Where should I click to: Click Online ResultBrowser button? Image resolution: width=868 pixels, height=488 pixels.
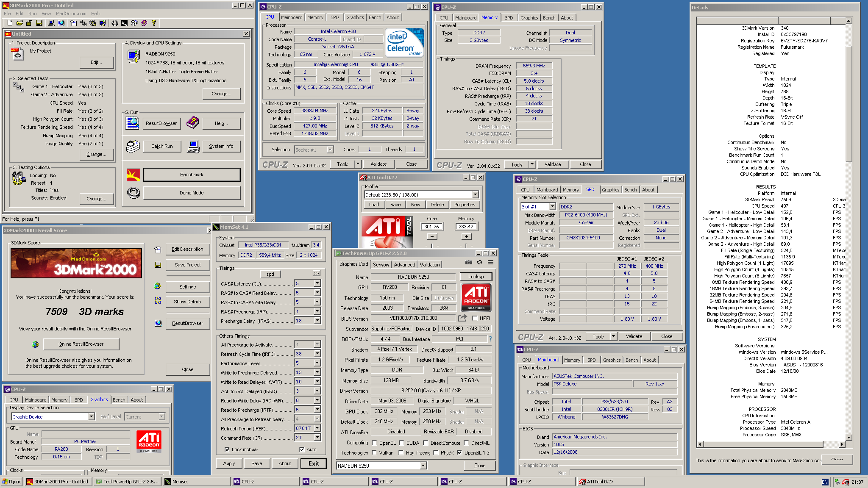pyautogui.click(x=81, y=344)
